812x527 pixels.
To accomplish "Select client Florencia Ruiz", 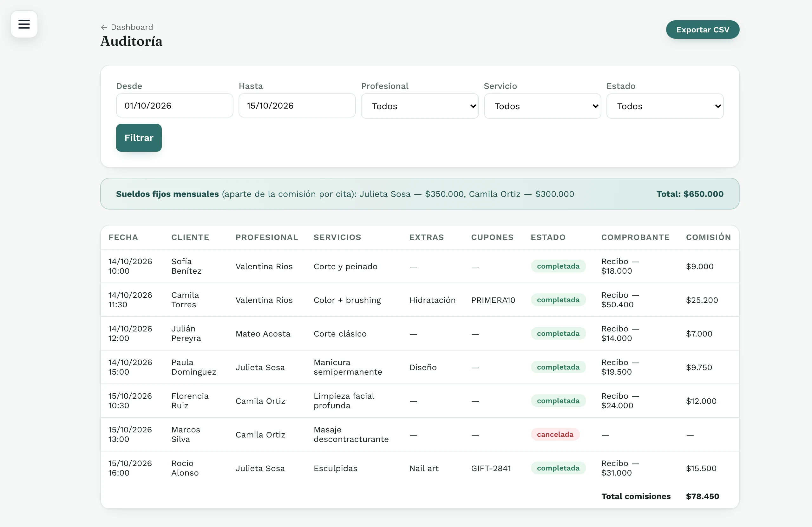I will [x=190, y=401].
